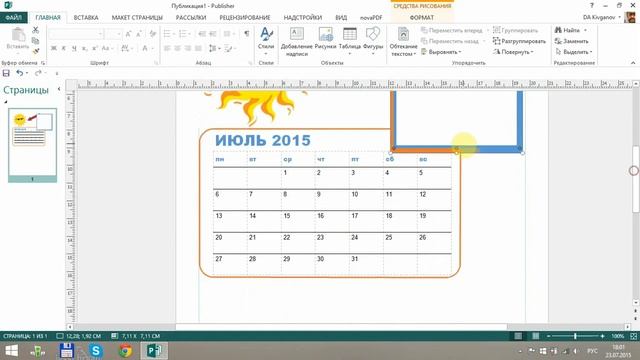
Task: Click increase font size icon
Action: [129, 33]
